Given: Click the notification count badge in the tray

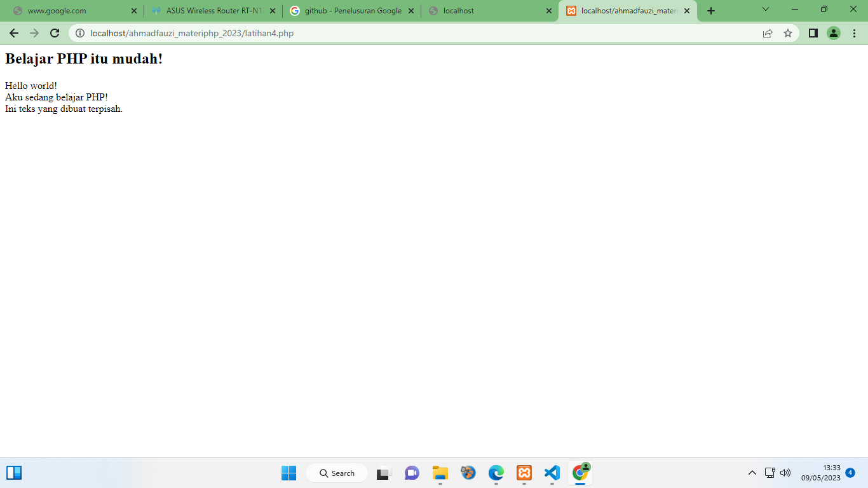Looking at the screenshot, I should click(849, 473).
